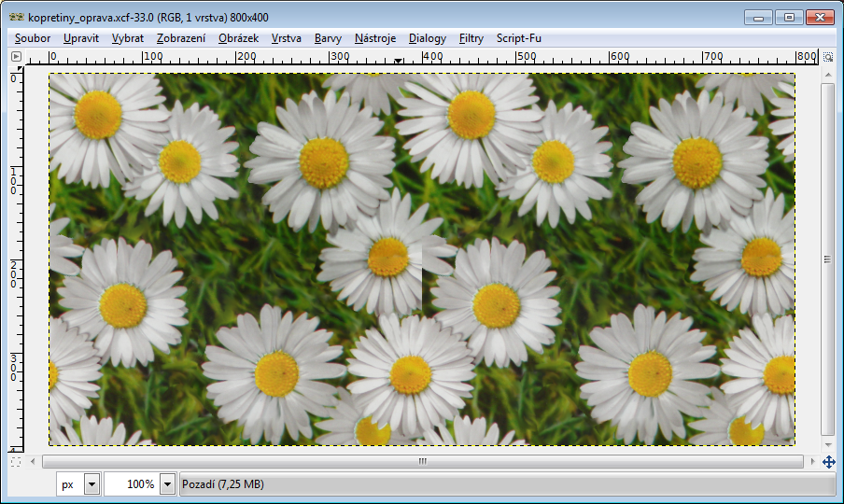
Task: Click the scroll up arrow
Action: point(828,75)
